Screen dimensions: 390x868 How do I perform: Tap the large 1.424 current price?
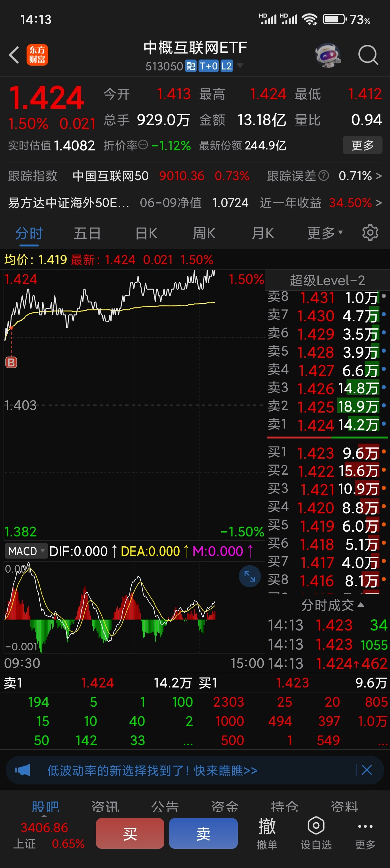click(46, 98)
